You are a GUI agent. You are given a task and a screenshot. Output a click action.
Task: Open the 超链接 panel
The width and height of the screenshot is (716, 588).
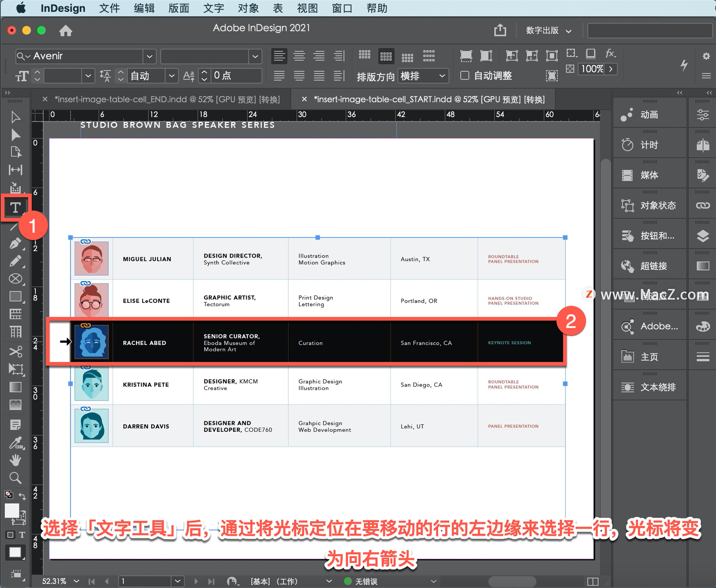click(x=649, y=266)
